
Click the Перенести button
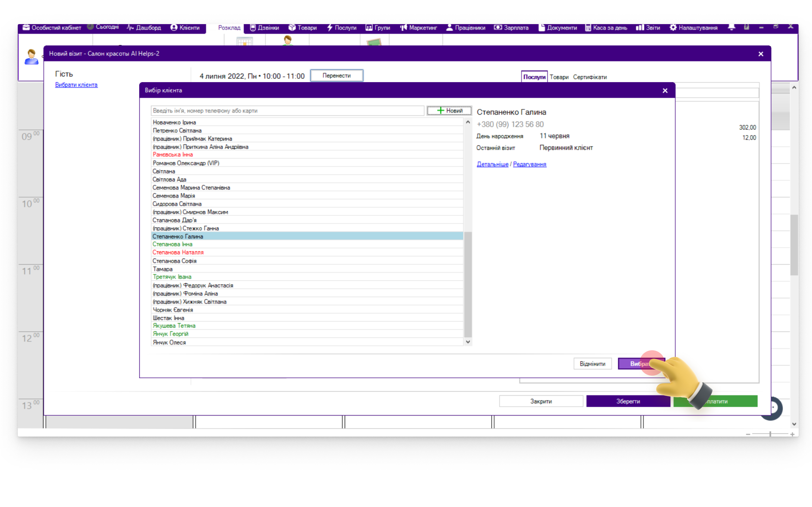coord(337,76)
